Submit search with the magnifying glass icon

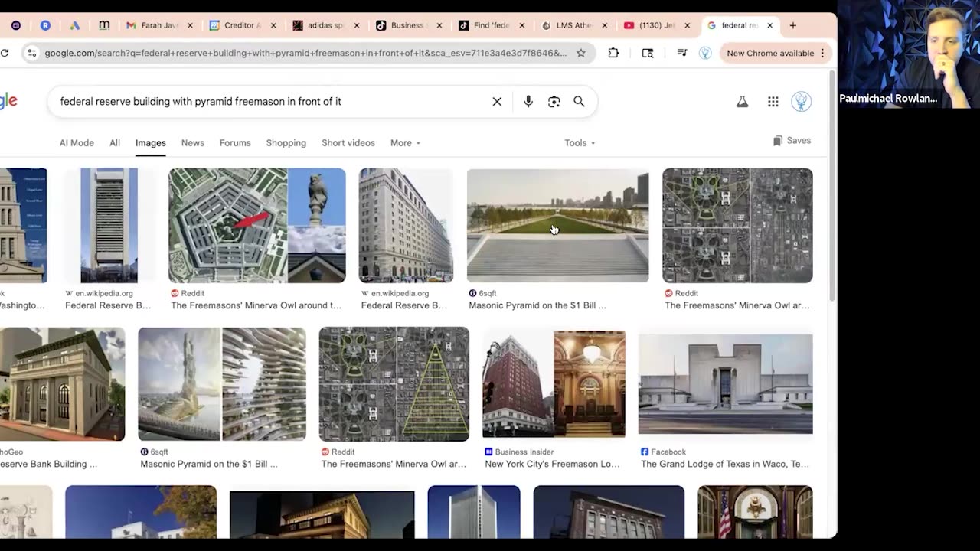[x=579, y=102]
